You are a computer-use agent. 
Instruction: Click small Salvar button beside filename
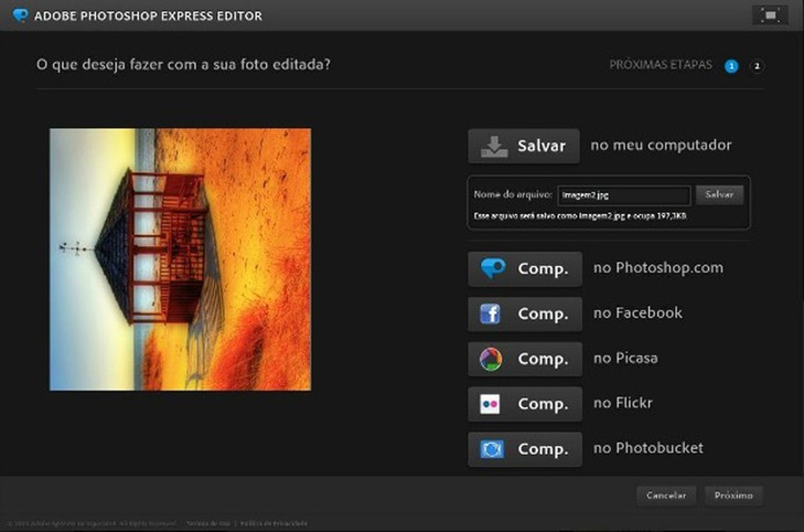click(719, 195)
